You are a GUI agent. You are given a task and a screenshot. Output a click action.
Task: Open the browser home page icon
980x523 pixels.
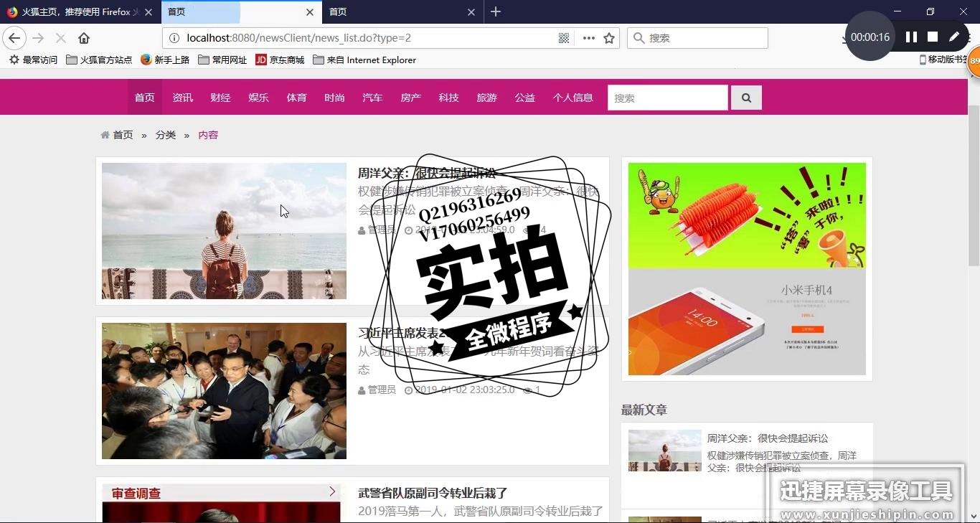pyautogui.click(x=84, y=38)
